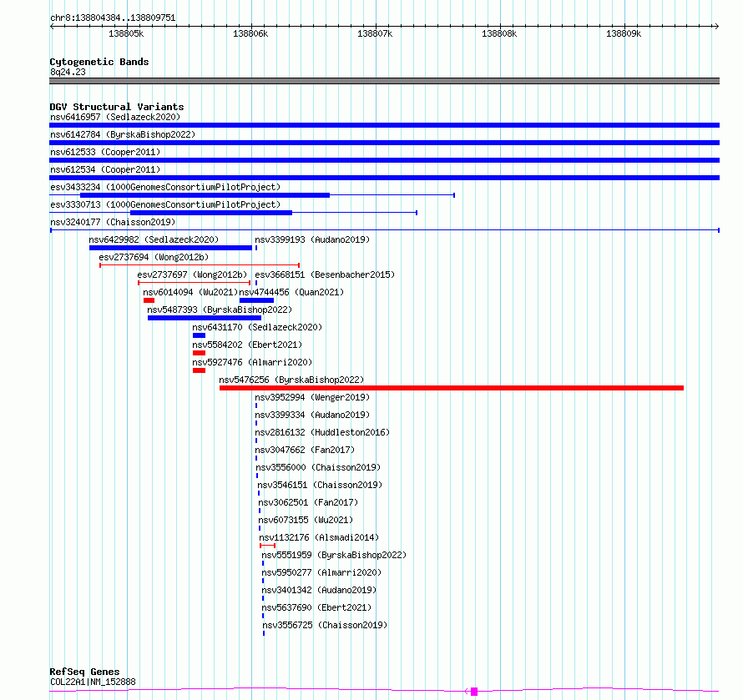Open the nsv6014094 (Wu2021) label
Viewport: 743px width, 700px height.
[x=190, y=292]
